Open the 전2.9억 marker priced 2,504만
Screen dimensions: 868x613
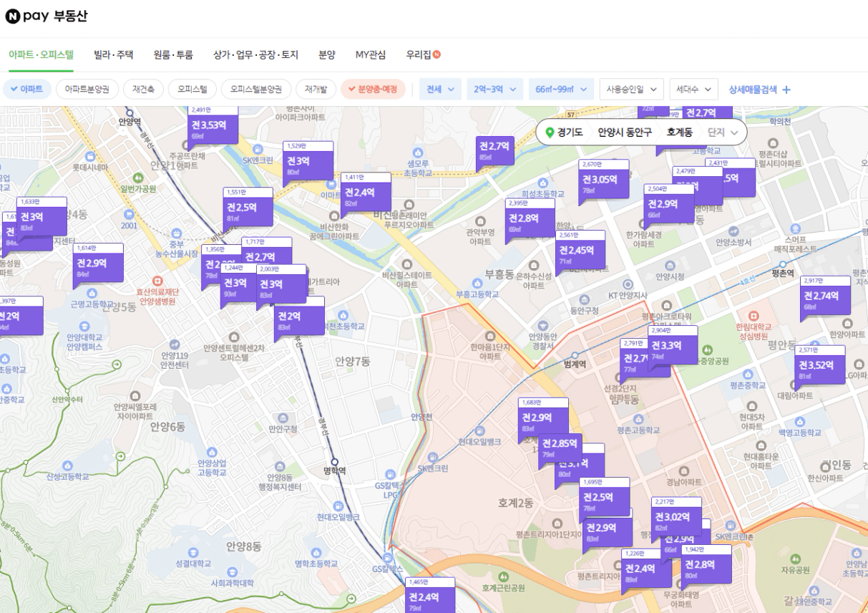668,206
